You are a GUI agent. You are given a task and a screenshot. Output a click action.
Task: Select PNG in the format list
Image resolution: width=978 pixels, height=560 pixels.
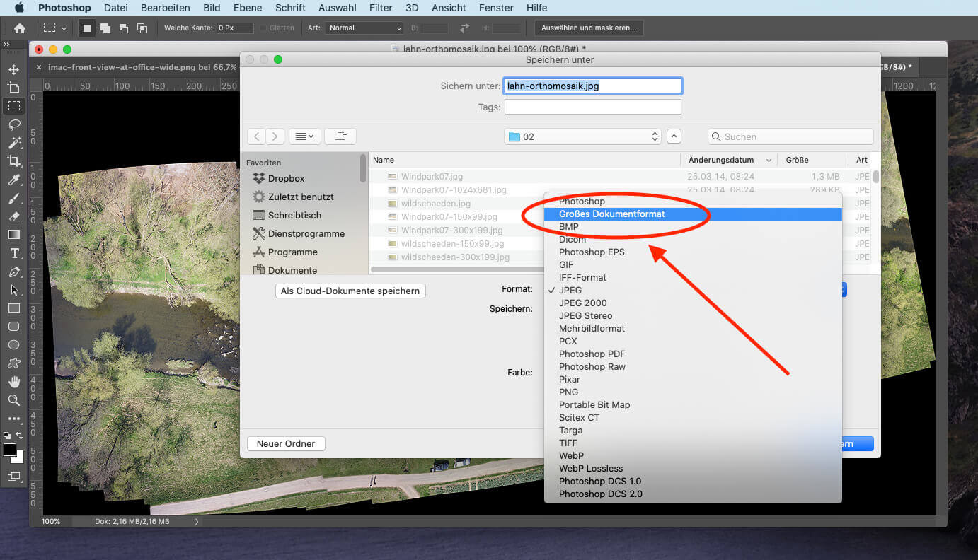tap(568, 392)
